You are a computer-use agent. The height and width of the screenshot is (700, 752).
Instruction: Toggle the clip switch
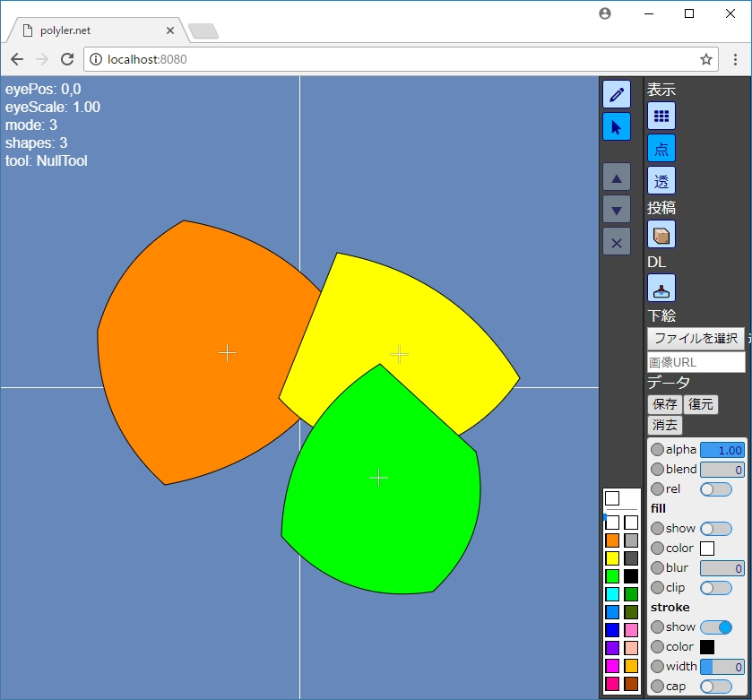click(715, 588)
